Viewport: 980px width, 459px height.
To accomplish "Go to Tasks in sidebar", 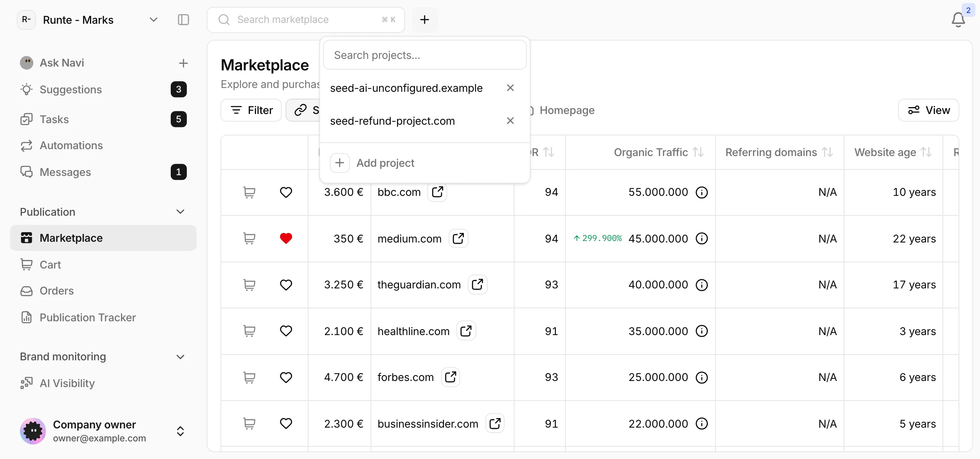I will coord(103,119).
